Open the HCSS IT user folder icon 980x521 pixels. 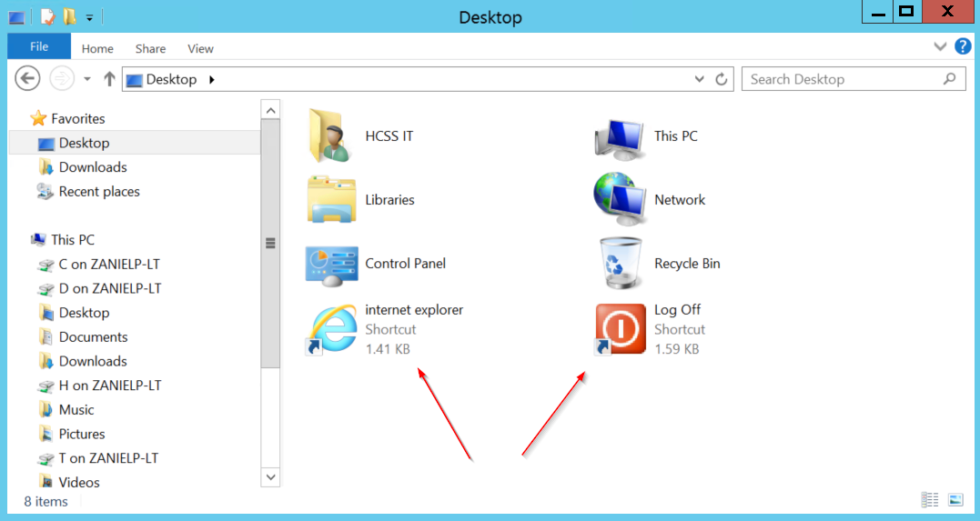coord(331,136)
